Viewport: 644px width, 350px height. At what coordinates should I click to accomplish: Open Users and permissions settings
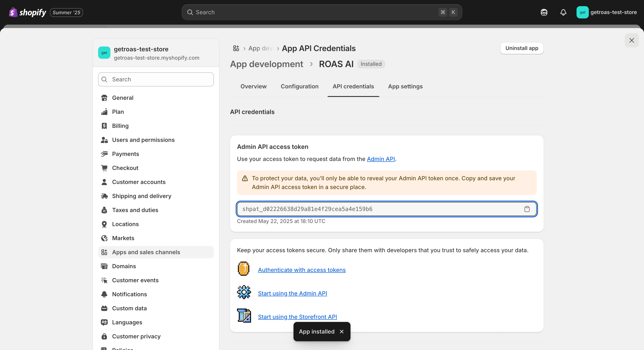click(x=156, y=140)
